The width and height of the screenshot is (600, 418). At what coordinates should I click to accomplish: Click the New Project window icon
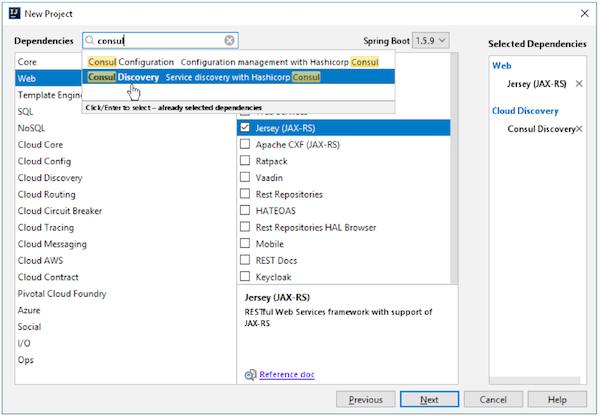(x=11, y=9)
